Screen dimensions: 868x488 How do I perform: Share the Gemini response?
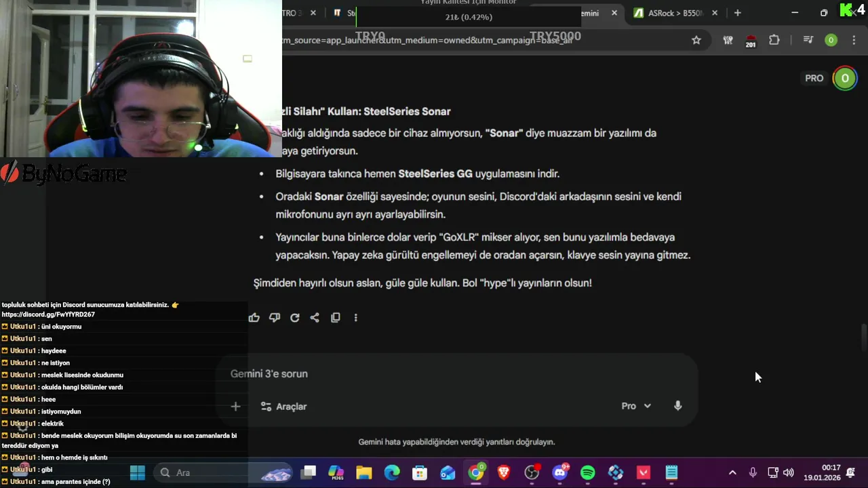(315, 317)
